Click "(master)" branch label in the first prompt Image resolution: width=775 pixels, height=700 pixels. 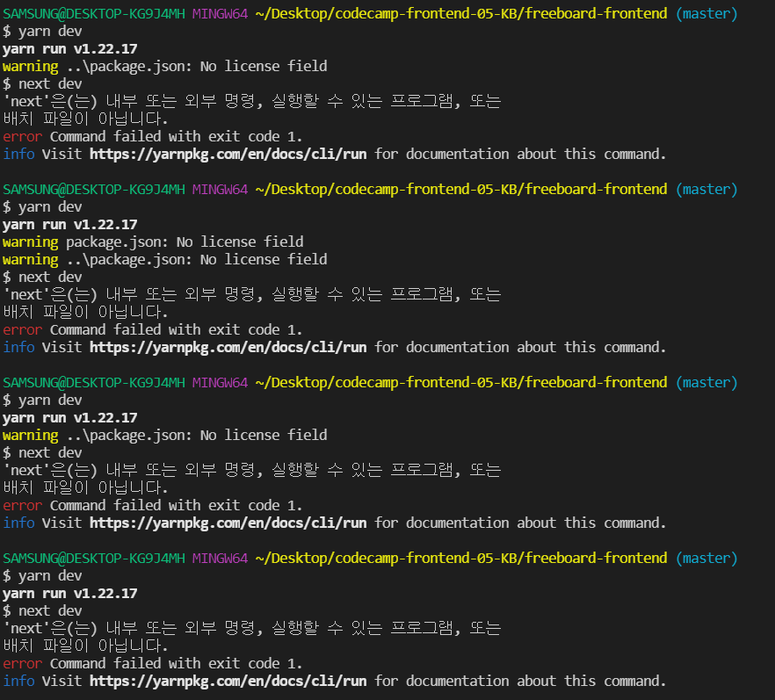pyautogui.click(x=706, y=14)
